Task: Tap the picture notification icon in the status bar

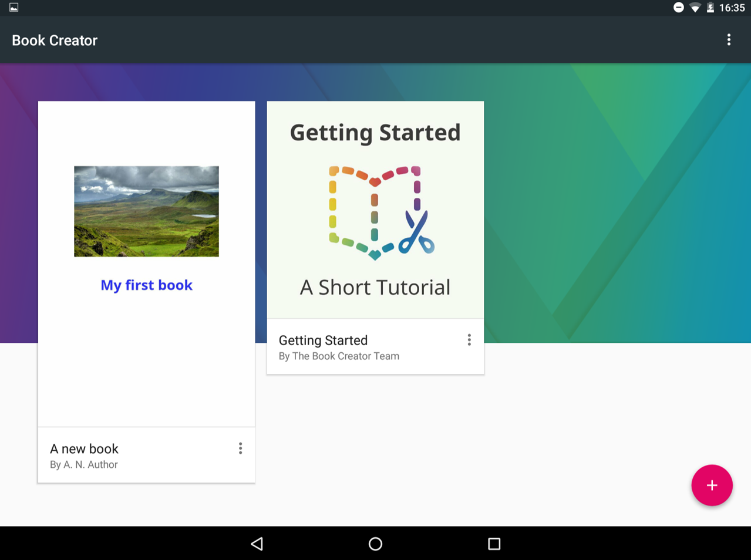Action: pyautogui.click(x=14, y=8)
